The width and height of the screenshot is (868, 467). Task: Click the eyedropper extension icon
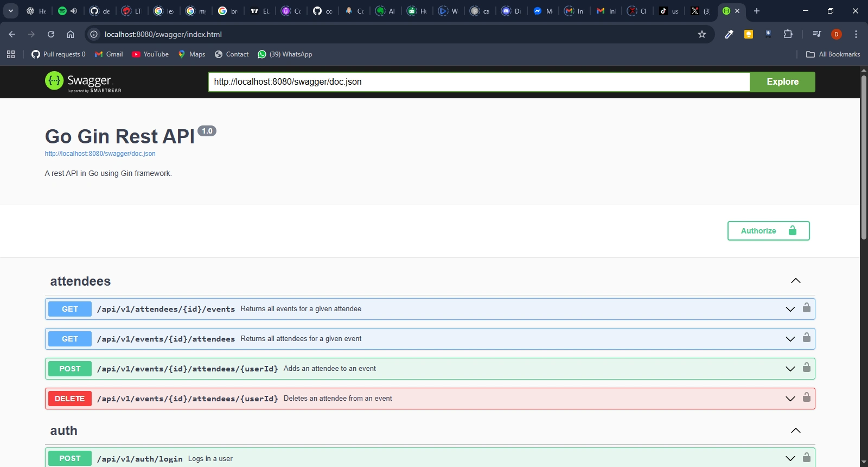[x=729, y=34]
